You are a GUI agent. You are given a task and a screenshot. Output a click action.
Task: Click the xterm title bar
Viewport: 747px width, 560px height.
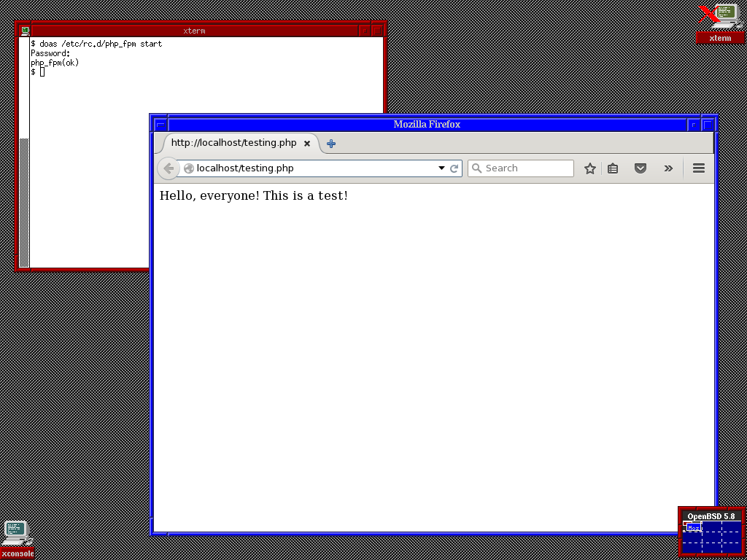point(194,31)
